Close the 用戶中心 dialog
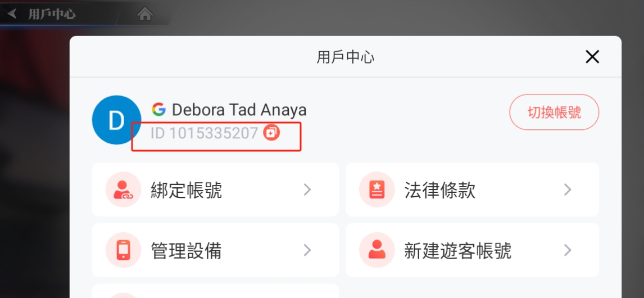Screen dimensions: 644x298 pyautogui.click(x=592, y=57)
